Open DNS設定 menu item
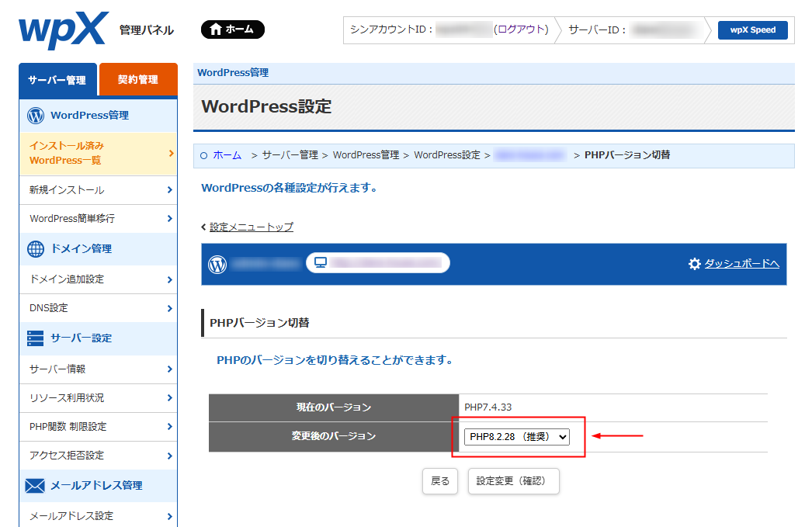This screenshot has width=812, height=527. [x=98, y=308]
